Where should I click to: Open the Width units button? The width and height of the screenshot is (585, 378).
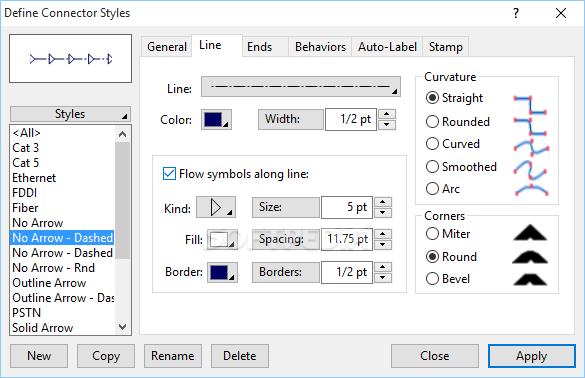point(291,119)
